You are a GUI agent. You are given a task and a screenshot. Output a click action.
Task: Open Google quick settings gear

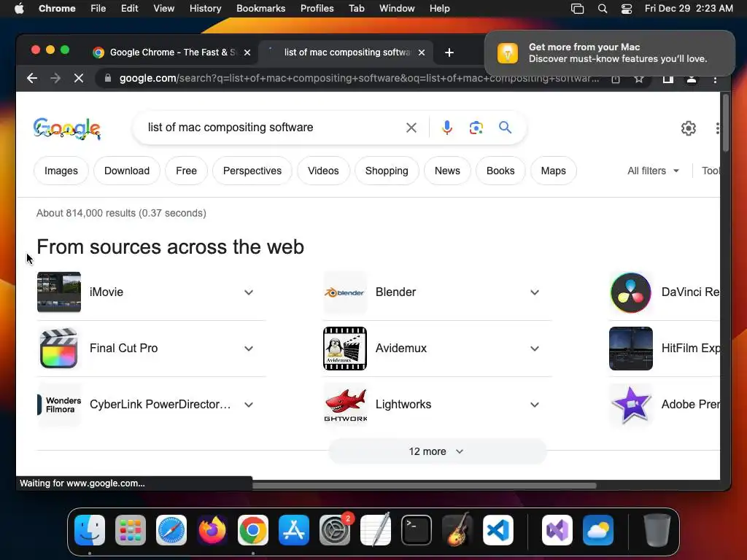tap(689, 128)
